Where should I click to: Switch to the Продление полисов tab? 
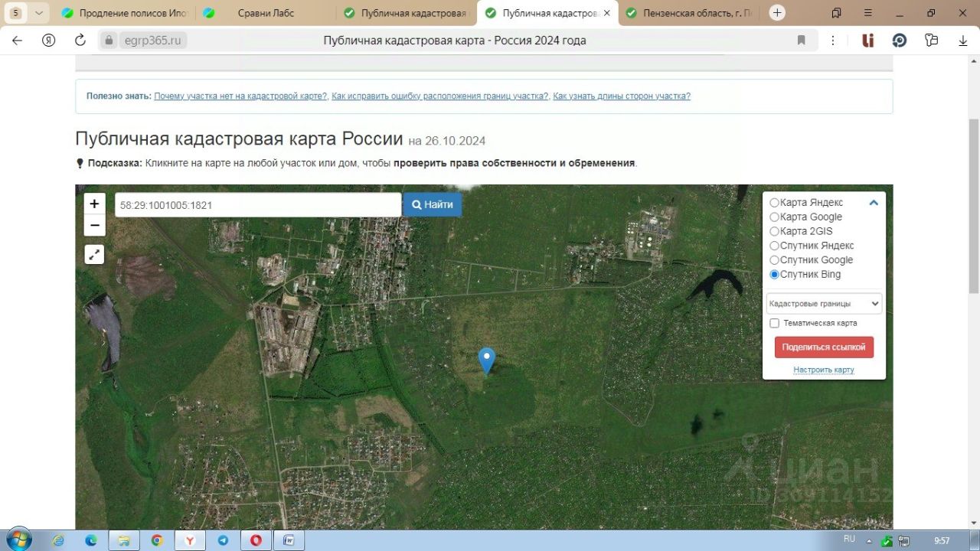pyautogui.click(x=127, y=13)
